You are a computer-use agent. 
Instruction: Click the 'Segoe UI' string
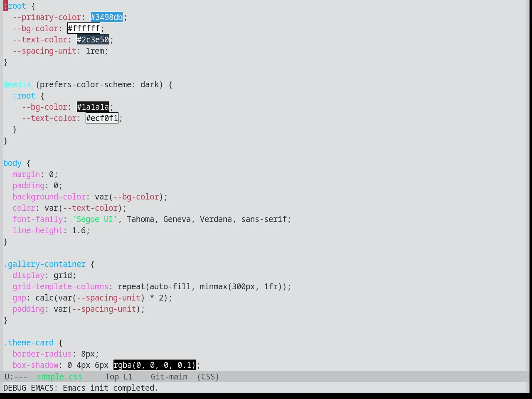(95, 219)
